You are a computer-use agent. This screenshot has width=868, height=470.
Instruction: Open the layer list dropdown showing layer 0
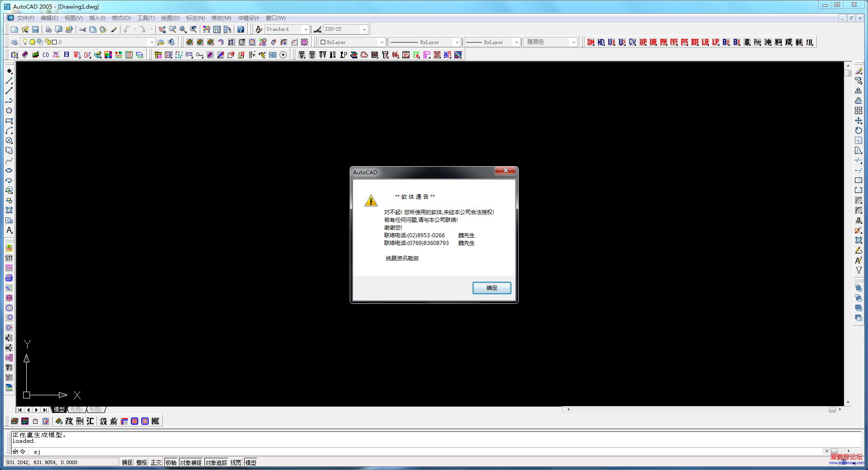tap(151, 42)
